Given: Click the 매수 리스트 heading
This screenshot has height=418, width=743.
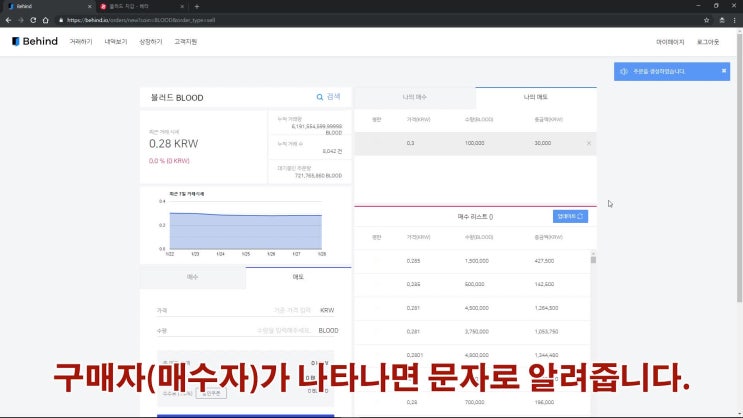Looking at the screenshot, I should [475, 217].
